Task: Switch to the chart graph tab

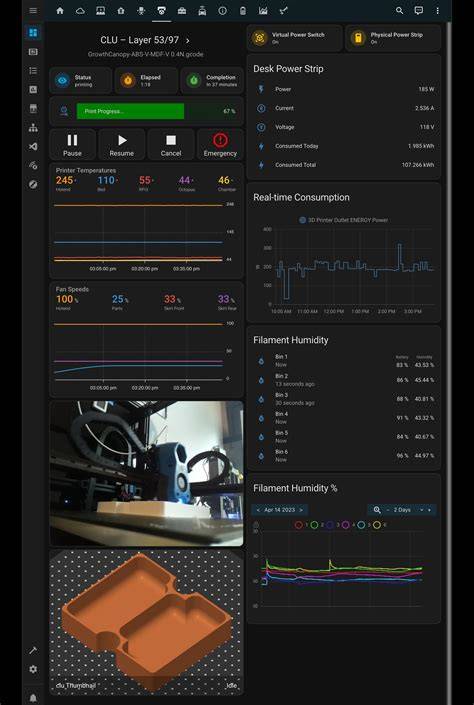Action: (263, 10)
